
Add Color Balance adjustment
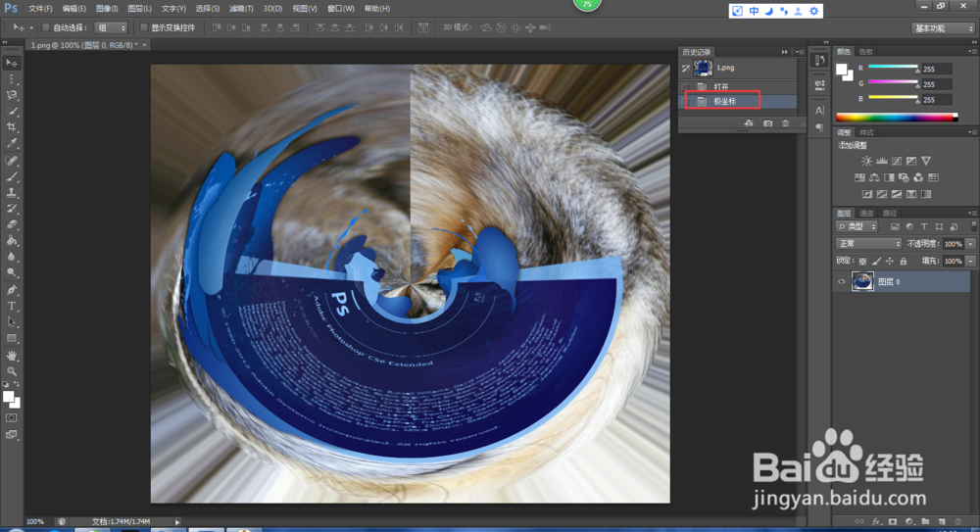pyautogui.click(x=874, y=177)
